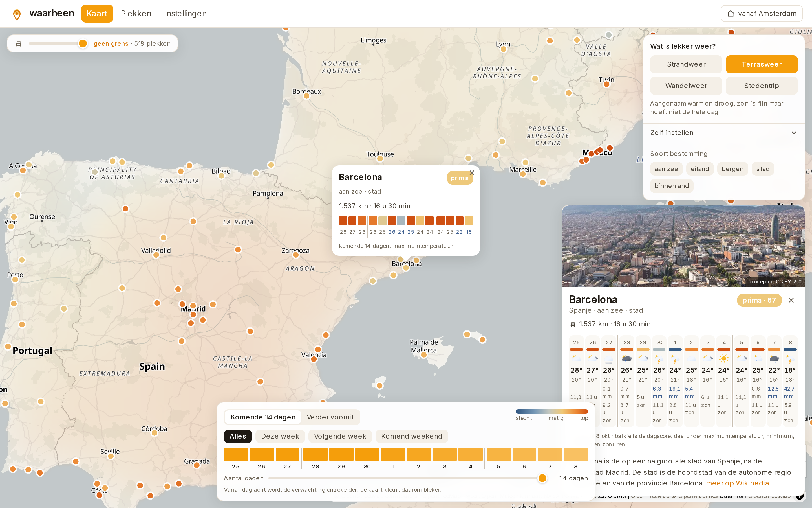The image size is (812, 508).
Task: Click the sunny weather icon for day 4
Action: (724, 358)
